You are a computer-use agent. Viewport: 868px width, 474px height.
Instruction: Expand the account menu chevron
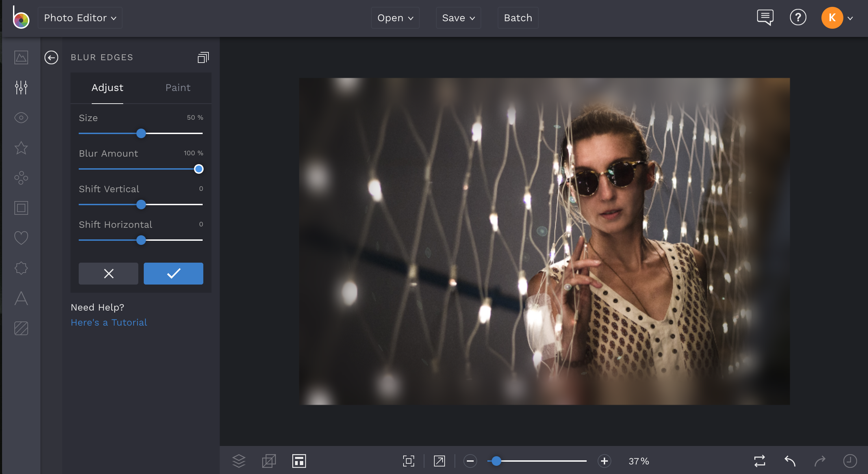850,18
